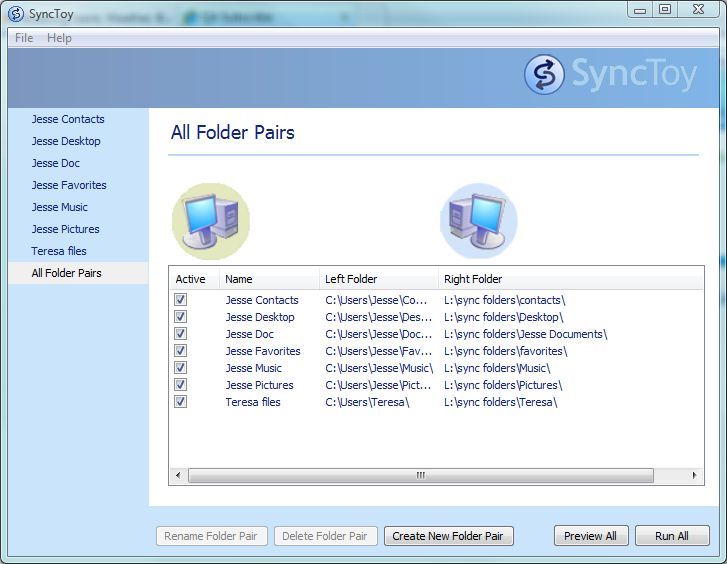Click the Preview All button
The width and height of the screenshot is (727, 564).
pos(590,536)
